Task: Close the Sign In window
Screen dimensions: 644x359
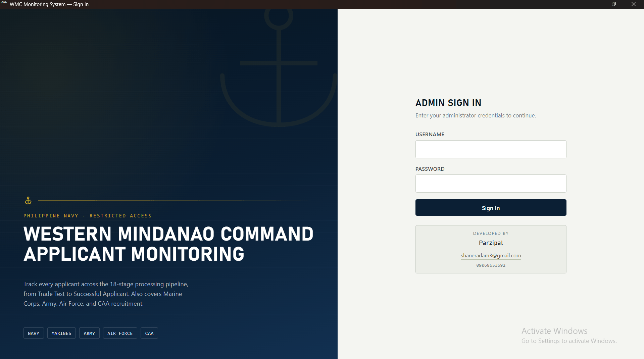Action: coord(634,4)
